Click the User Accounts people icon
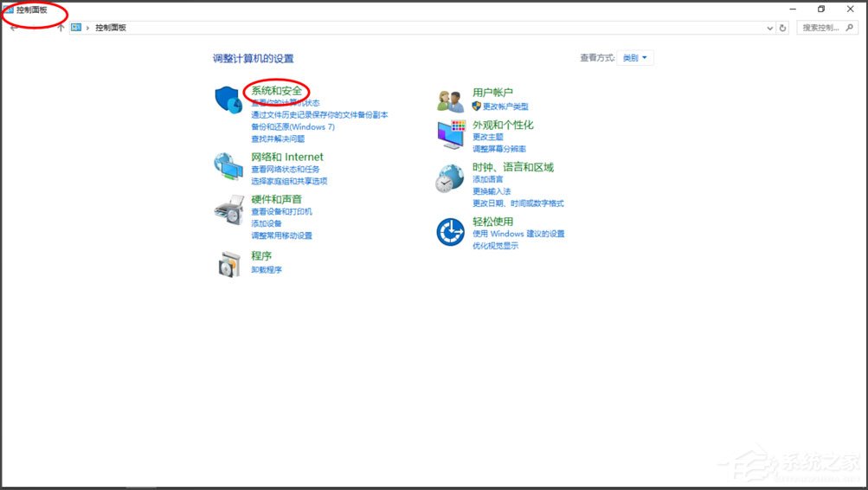This screenshot has height=490, width=868. coord(450,100)
